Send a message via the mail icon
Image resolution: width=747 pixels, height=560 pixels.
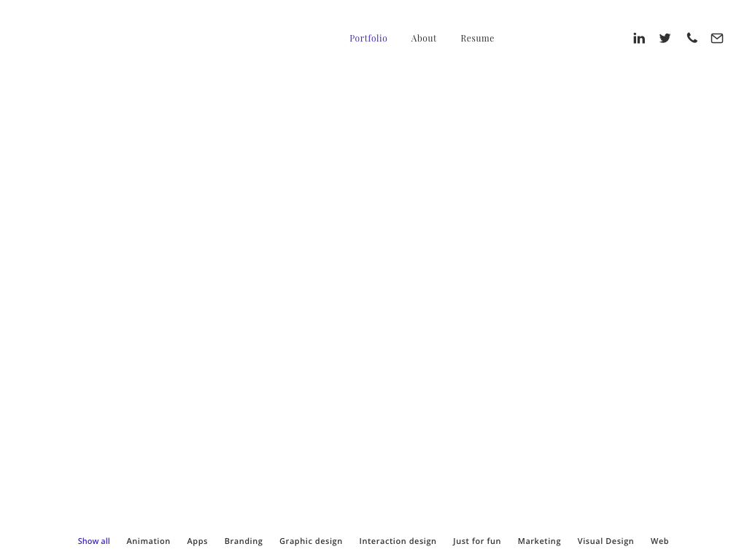click(x=717, y=38)
